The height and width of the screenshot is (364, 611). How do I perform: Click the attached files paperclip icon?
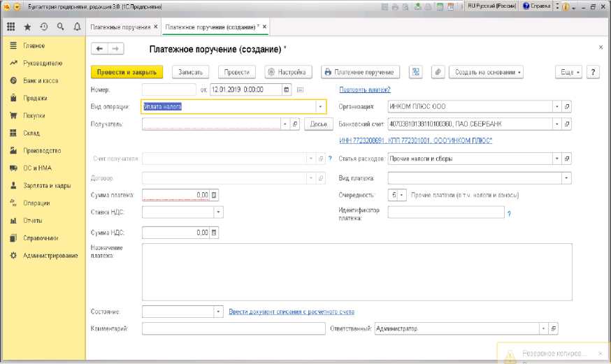(x=438, y=72)
